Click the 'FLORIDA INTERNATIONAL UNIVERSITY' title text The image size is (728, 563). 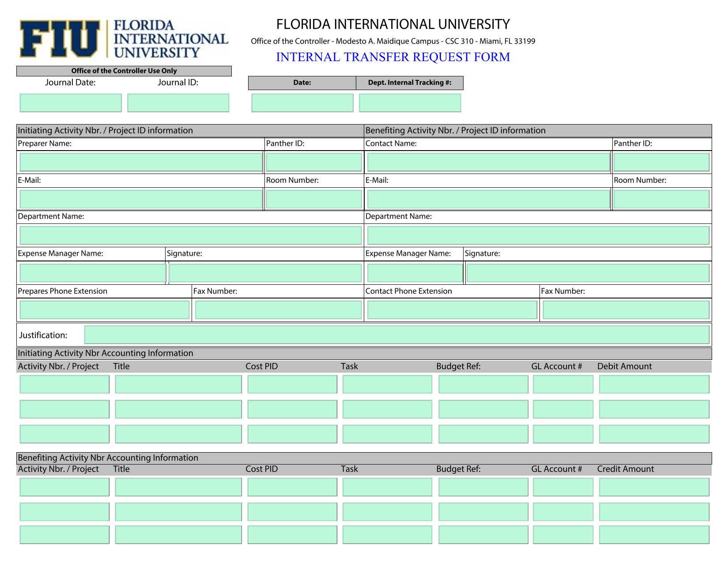(x=393, y=24)
